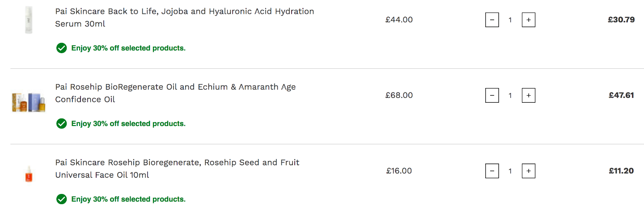Screen dimensions: 644x210
Task: Click 30% off offer text under Hydration Serum
Action: [128, 48]
